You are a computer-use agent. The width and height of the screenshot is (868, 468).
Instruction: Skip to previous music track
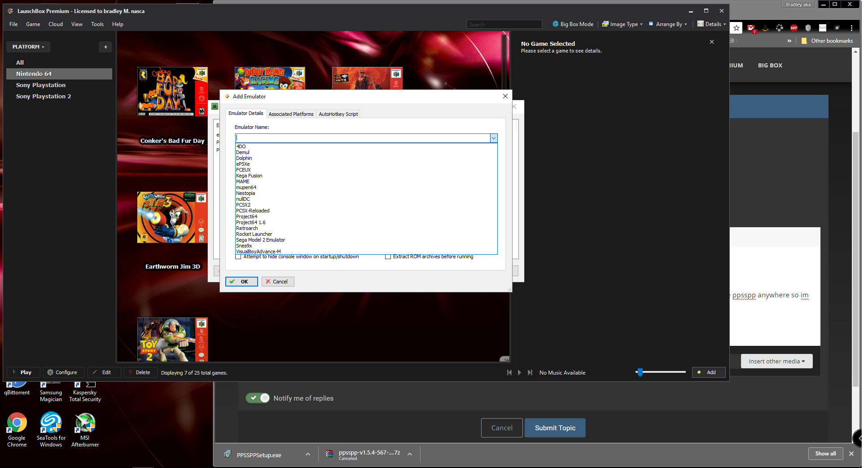click(x=509, y=372)
